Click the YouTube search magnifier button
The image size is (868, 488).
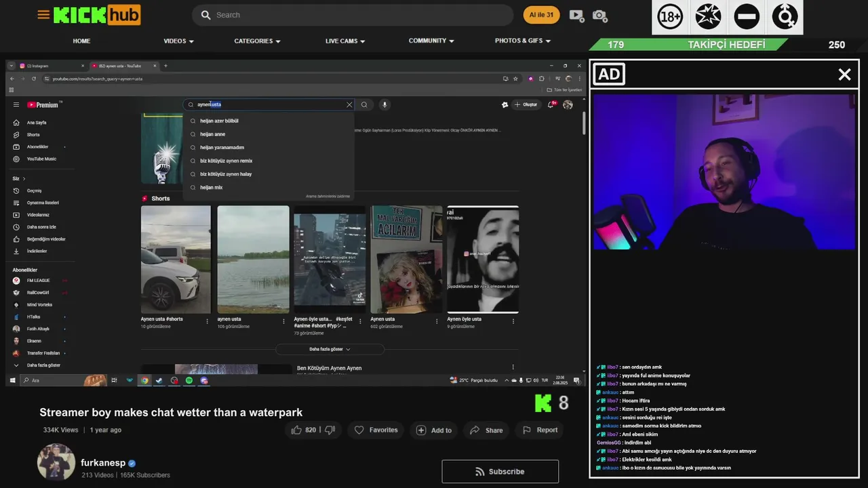pos(364,104)
